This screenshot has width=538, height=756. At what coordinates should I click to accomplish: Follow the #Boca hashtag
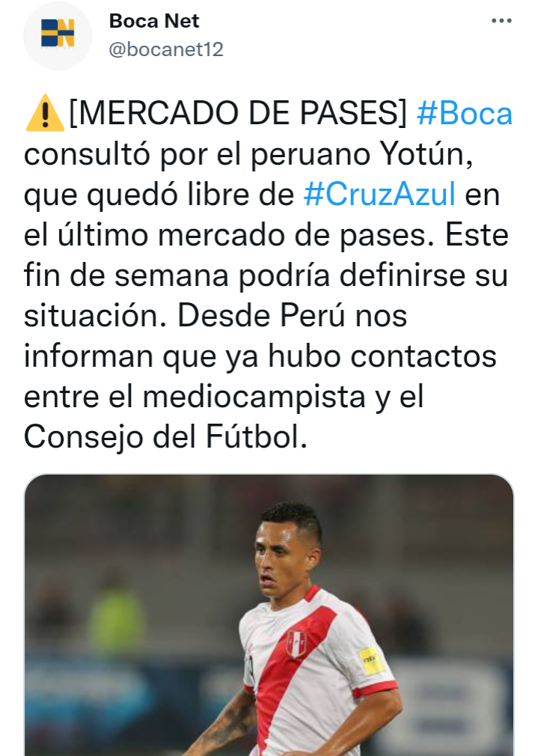click(x=464, y=114)
